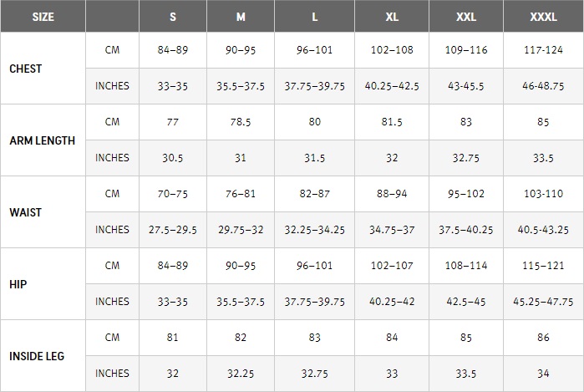Select waist inches value 27.5–29.5
This screenshot has width=584, height=392.
click(173, 230)
